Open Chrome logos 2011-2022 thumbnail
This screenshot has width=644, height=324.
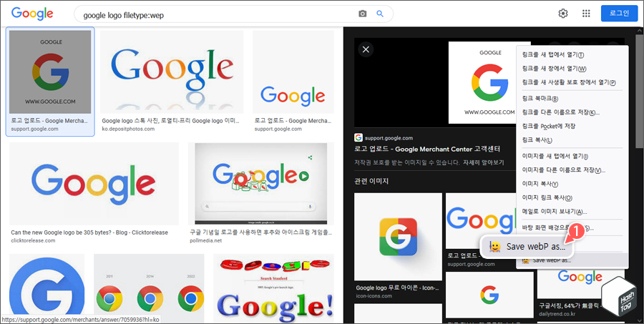tap(149, 288)
